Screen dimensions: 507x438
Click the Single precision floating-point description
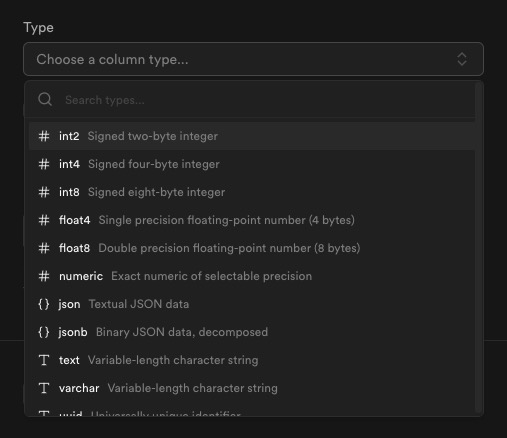point(227,220)
